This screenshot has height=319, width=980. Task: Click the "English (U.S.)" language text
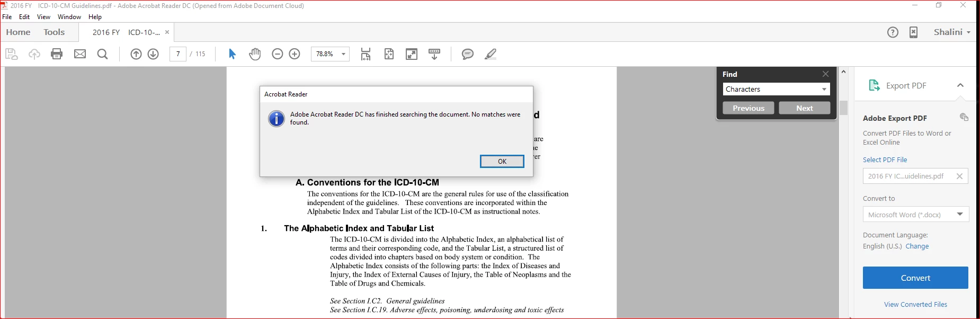coord(882,246)
